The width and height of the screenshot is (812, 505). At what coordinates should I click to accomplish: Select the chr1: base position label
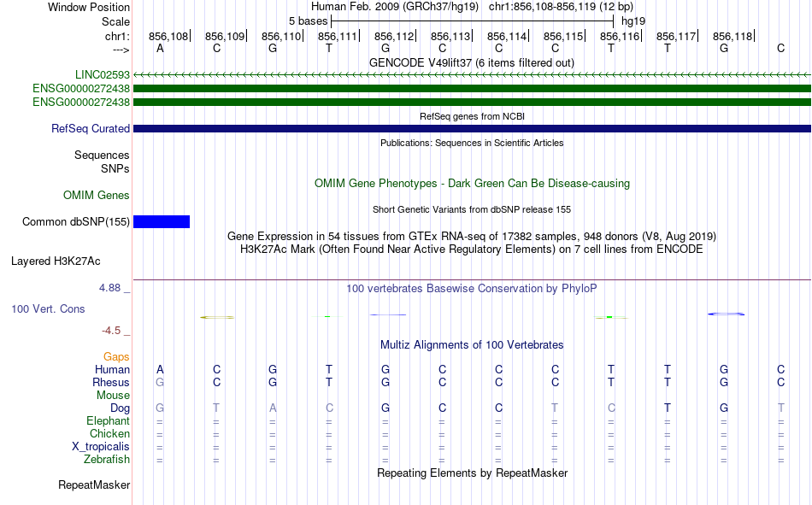pos(117,36)
